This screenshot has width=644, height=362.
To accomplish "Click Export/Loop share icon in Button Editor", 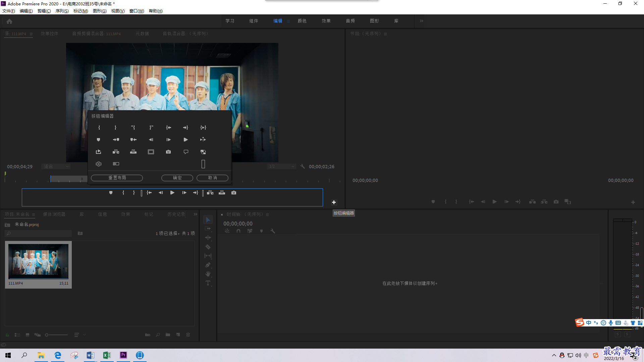I will (98, 152).
